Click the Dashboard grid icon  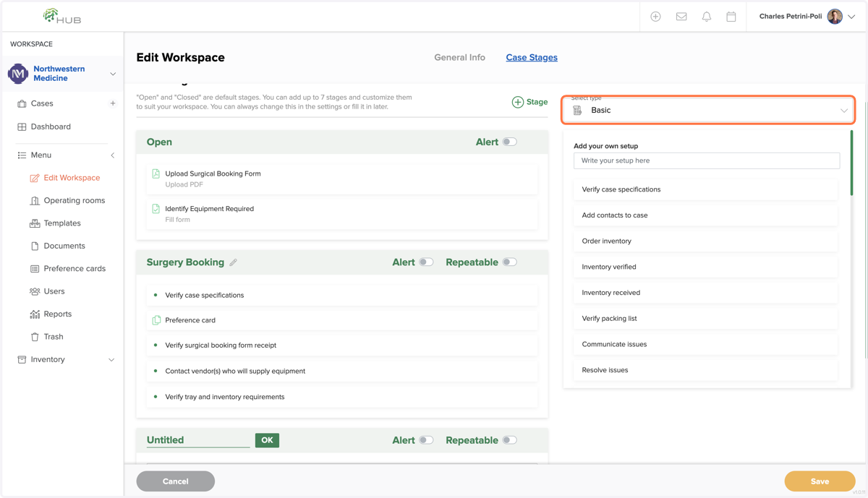click(x=22, y=127)
